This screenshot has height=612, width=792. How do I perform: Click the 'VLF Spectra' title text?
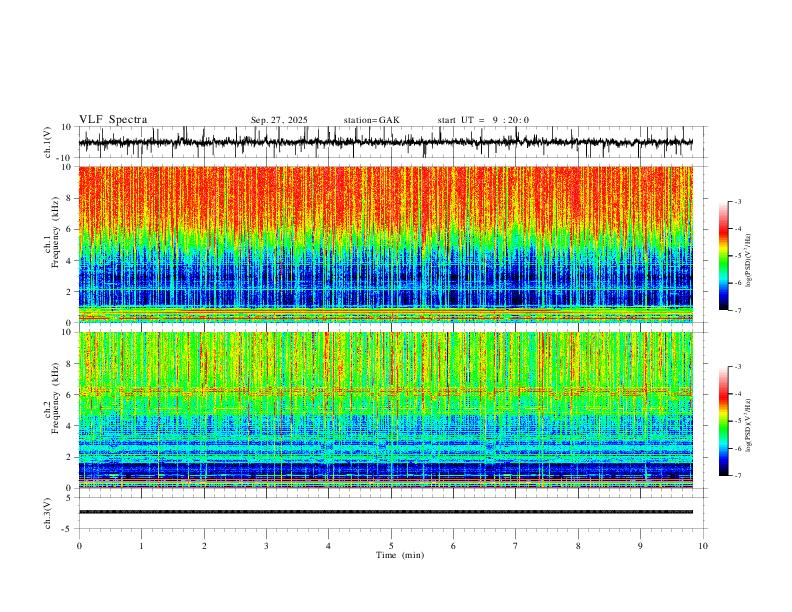[113, 120]
